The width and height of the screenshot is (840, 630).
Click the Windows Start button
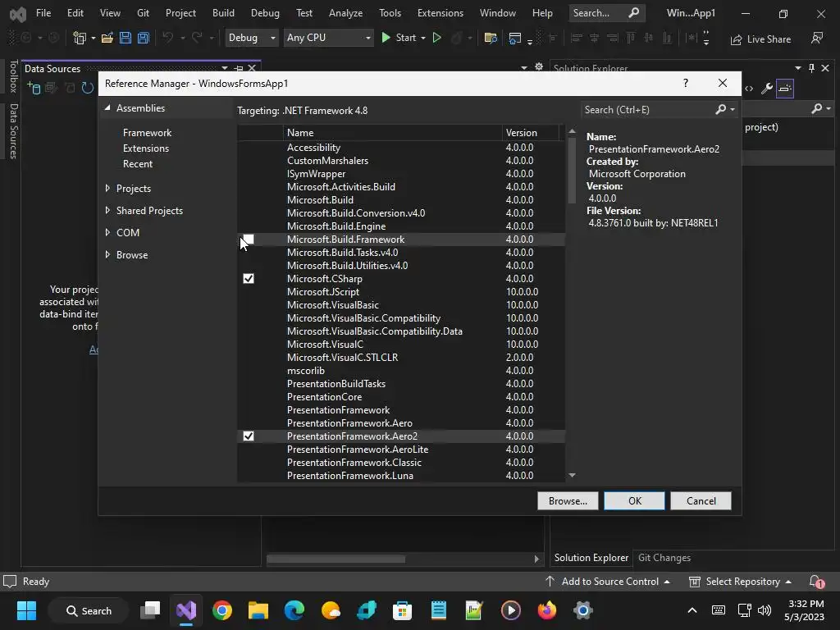coord(26,610)
